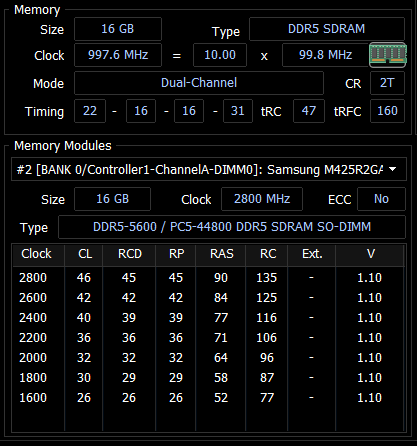Viewport: 417px width, 446px height.
Task: Click RAS value 90 in the 2800 row
Action: pos(221,278)
